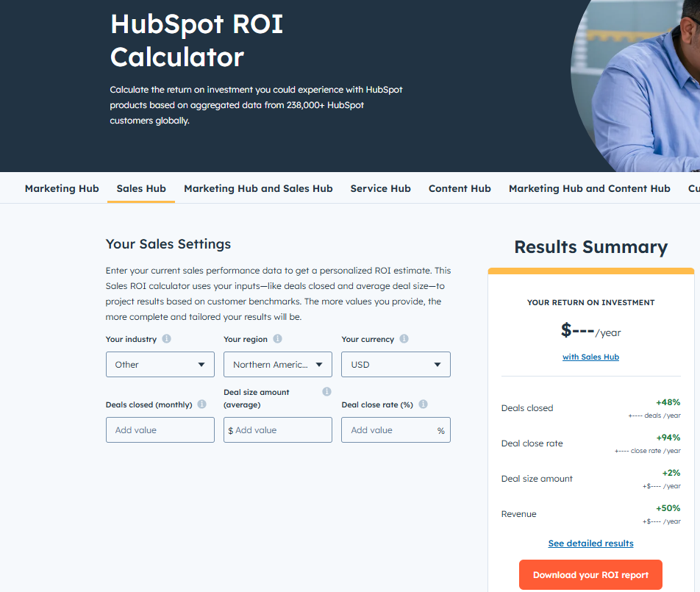Screen dimensions: 700x592
Task: Go to the Content Hub tab
Action: click(x=460, y=188)
